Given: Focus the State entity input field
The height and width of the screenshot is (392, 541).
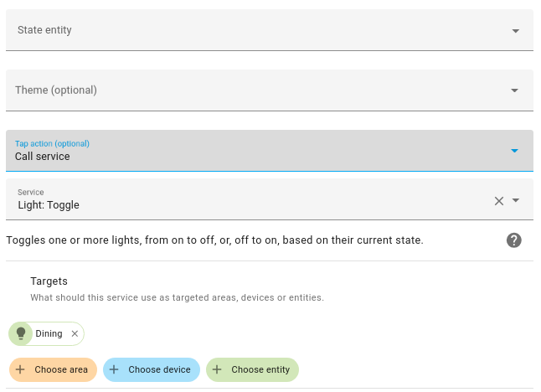Looking at the screenshot, I should tap(251, 31).
